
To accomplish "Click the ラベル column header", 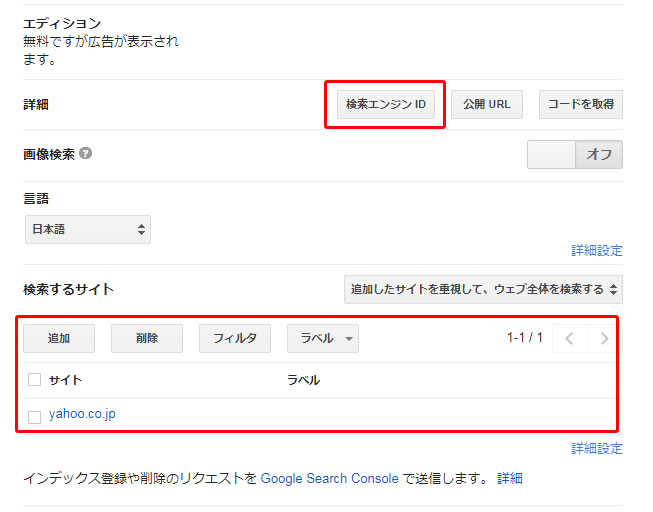I will tap(303, 380).
